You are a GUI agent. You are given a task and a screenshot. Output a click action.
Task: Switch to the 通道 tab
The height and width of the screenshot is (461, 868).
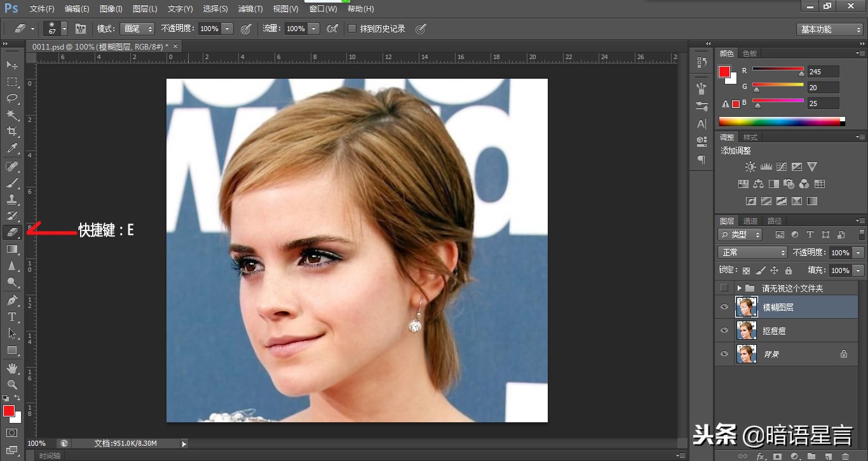pos(750,221)
